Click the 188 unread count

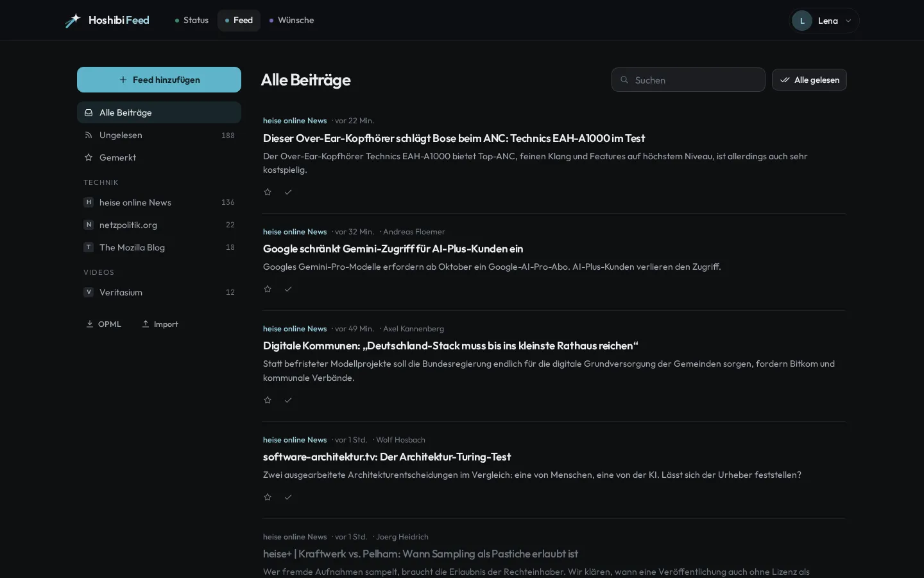(x=228, y=136)
